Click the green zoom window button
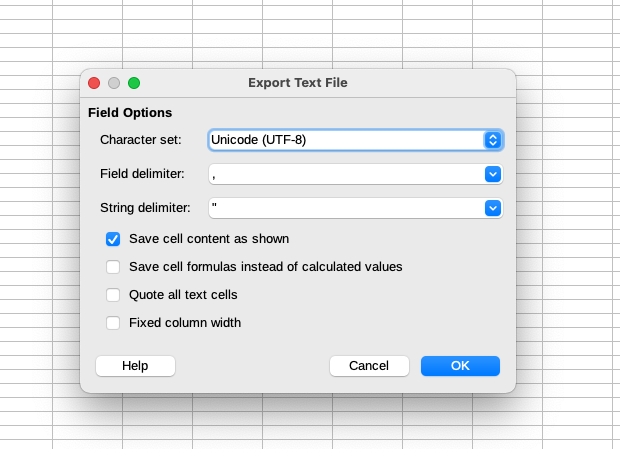The height and width of the screenshot is (449, 620). coord(134,83)
